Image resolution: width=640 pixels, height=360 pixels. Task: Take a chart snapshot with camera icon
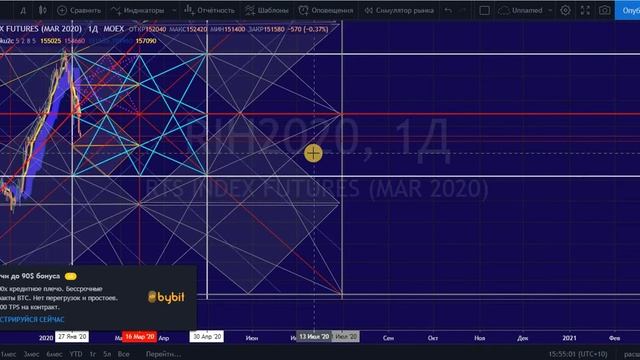pyautogui.click(x=604, y=11)
